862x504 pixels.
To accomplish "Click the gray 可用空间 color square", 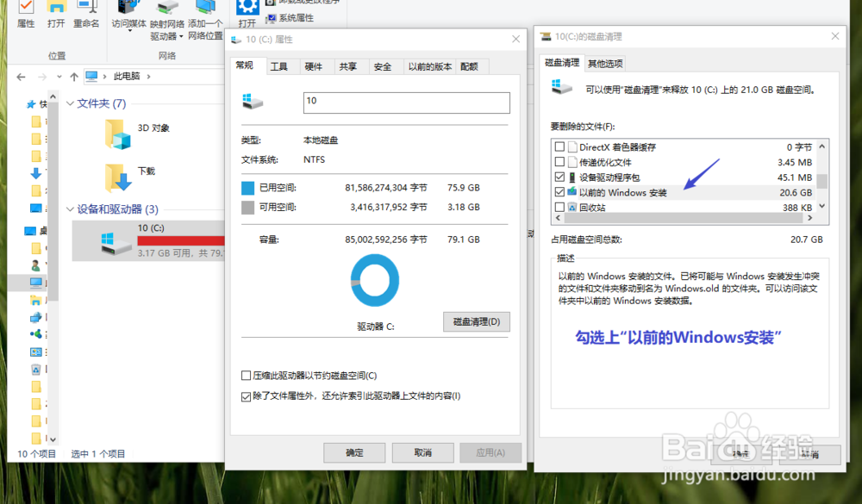I will (x=248, y=208).
